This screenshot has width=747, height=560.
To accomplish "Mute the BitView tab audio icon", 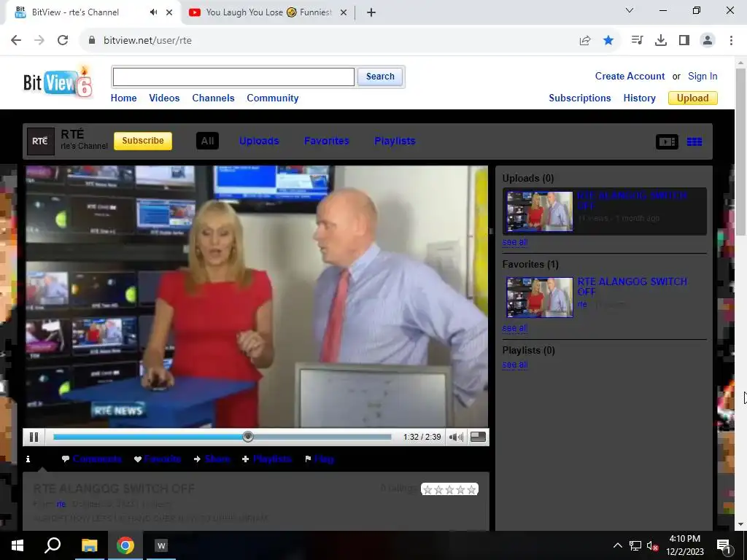I will [x=153, y=12].
